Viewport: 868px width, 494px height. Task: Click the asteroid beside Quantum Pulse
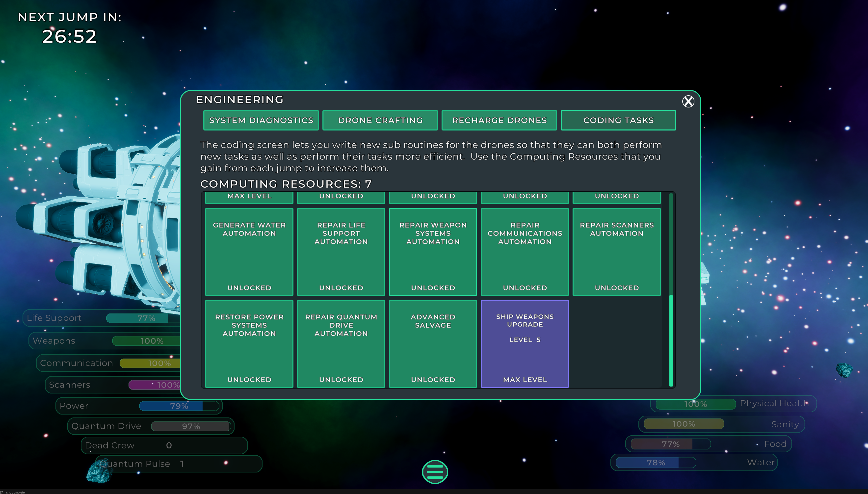99,471
